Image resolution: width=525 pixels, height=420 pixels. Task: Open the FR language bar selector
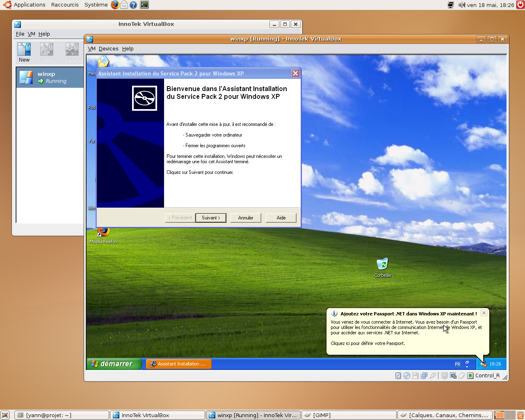(x=457, y=364)
